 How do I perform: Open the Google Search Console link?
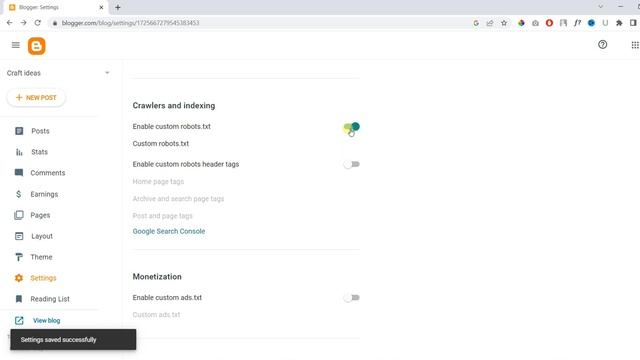pos(169,231)
